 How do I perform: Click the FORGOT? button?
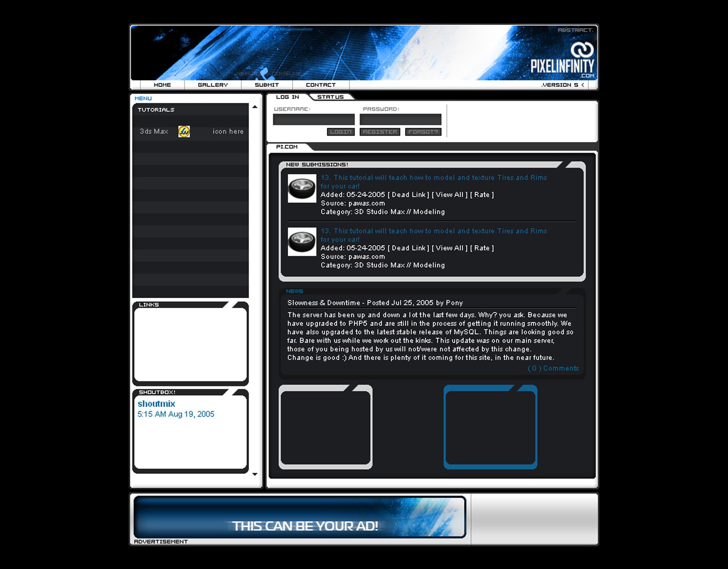422,131
